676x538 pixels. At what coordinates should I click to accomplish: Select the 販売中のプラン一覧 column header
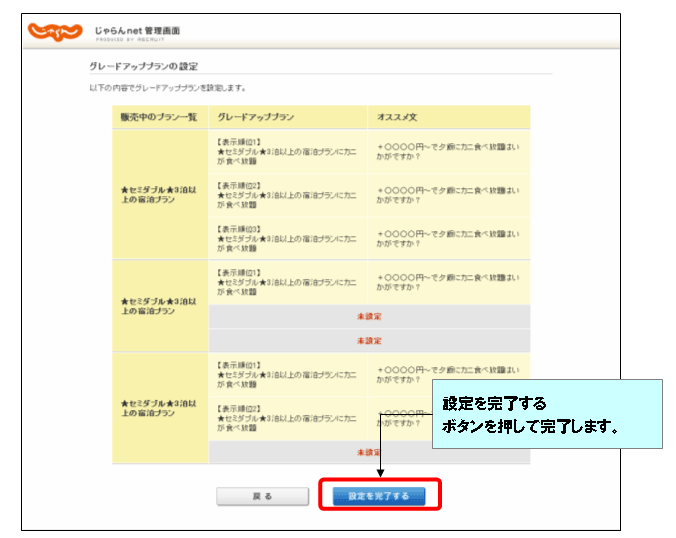158,117
